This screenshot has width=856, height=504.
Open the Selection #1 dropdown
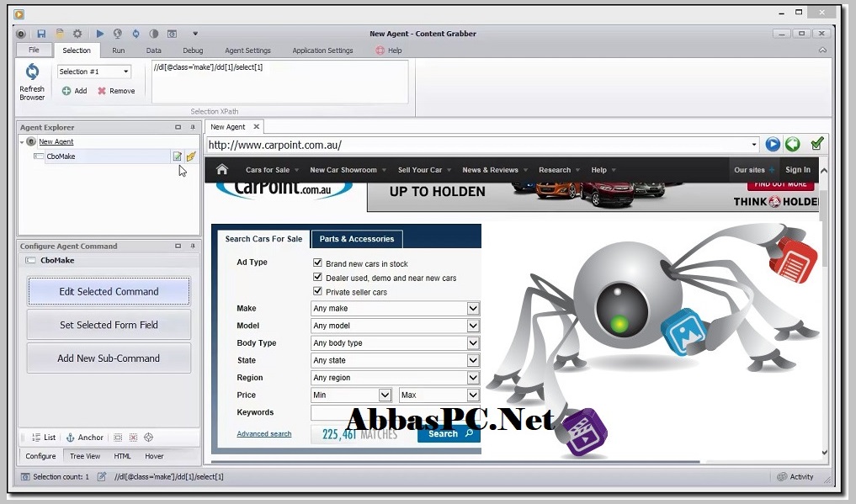(x=125, y=72)
